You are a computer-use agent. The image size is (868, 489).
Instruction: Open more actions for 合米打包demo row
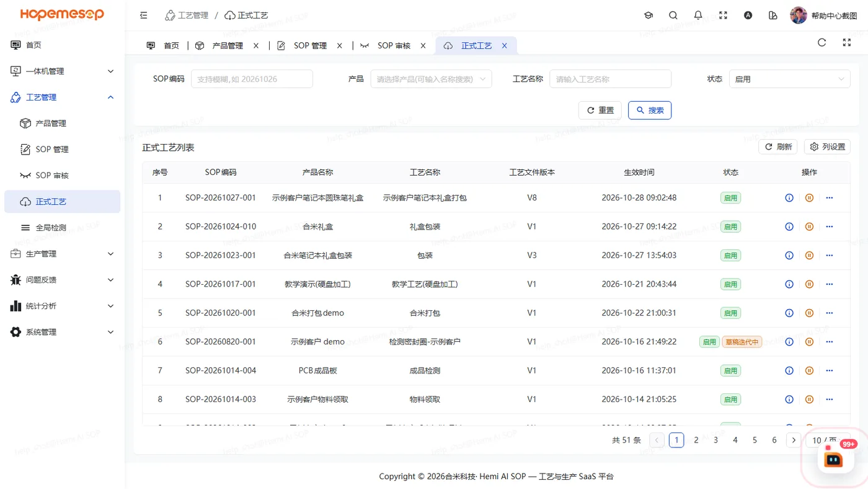[830, 313]
